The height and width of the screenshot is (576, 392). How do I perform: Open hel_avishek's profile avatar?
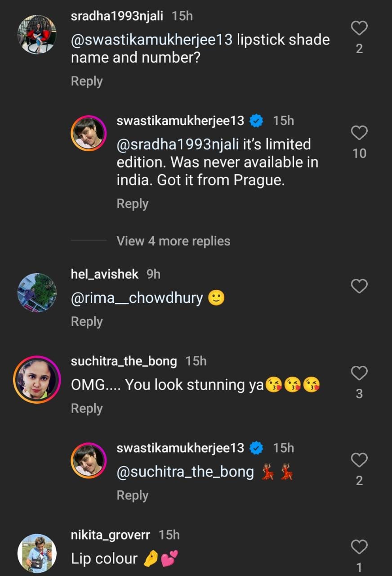pyautogui.click(x=37, y=292)
